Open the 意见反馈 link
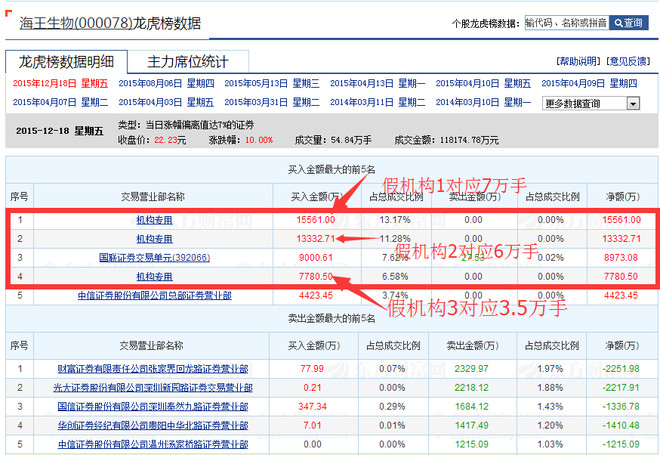660x455 pixels. [x=629, y=61]
